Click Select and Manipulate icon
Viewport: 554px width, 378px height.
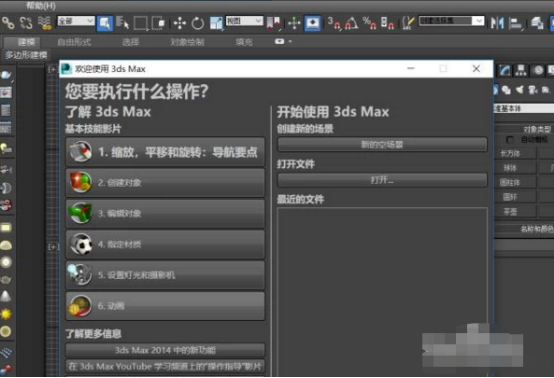coord(294,23)
